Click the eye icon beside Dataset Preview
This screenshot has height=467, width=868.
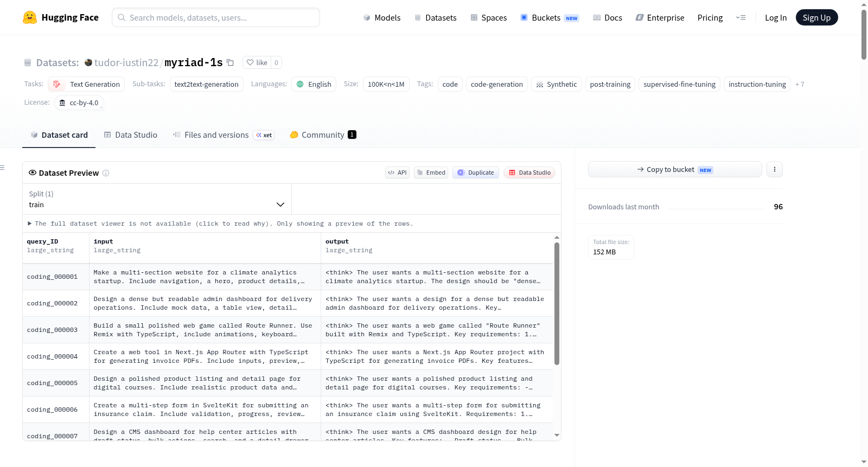(33, 172)
